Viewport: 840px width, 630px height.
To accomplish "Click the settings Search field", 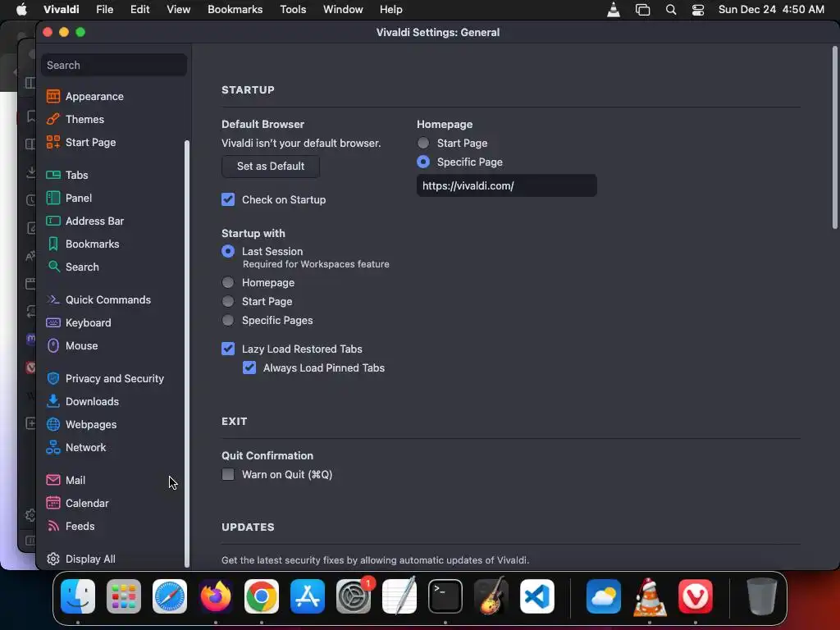I will pyautogui.click(x=114, y=65).
